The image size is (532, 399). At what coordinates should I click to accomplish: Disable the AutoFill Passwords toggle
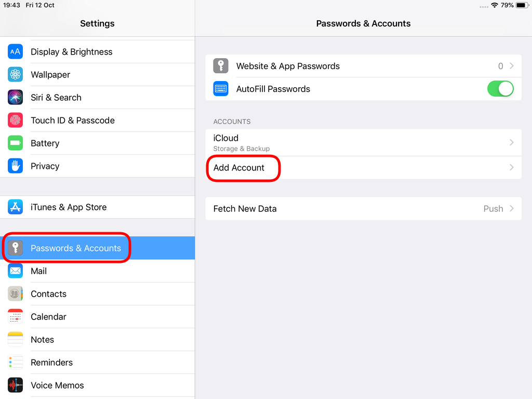(x=500, y=88)
